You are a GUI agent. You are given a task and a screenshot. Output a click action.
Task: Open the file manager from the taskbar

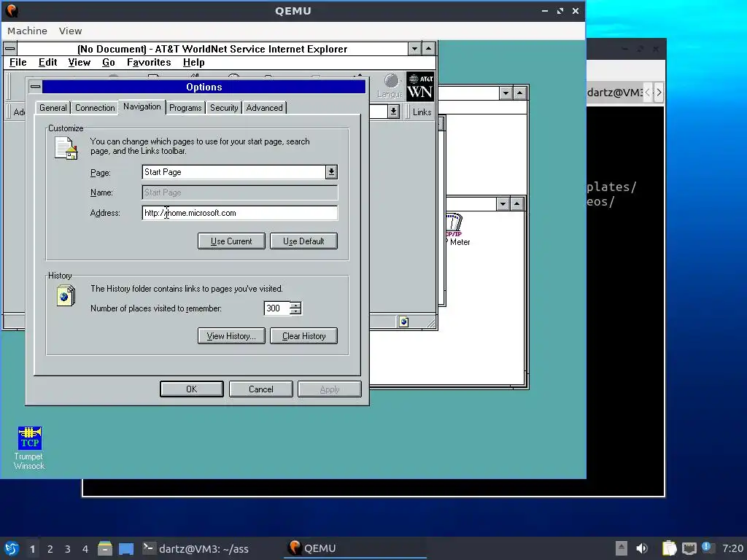[105, 548]
